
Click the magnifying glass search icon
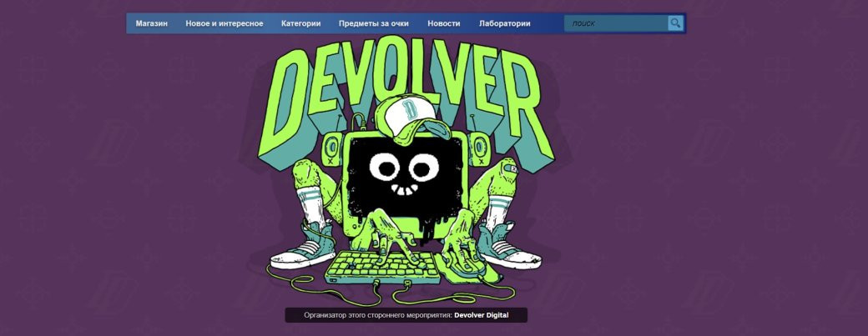pos(675,23)
